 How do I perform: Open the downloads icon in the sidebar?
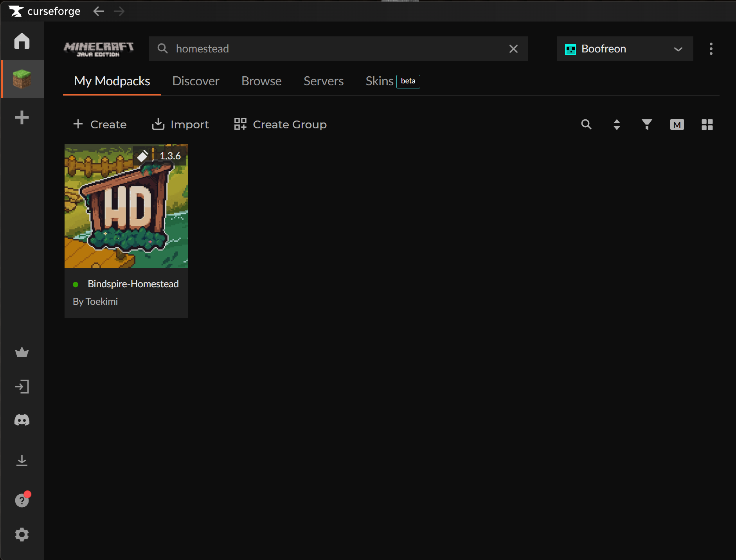22,461
